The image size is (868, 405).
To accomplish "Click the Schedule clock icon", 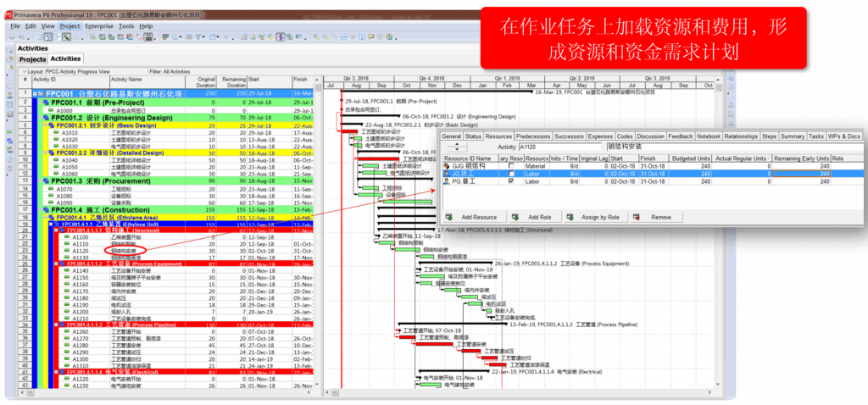I will (253, 37).
